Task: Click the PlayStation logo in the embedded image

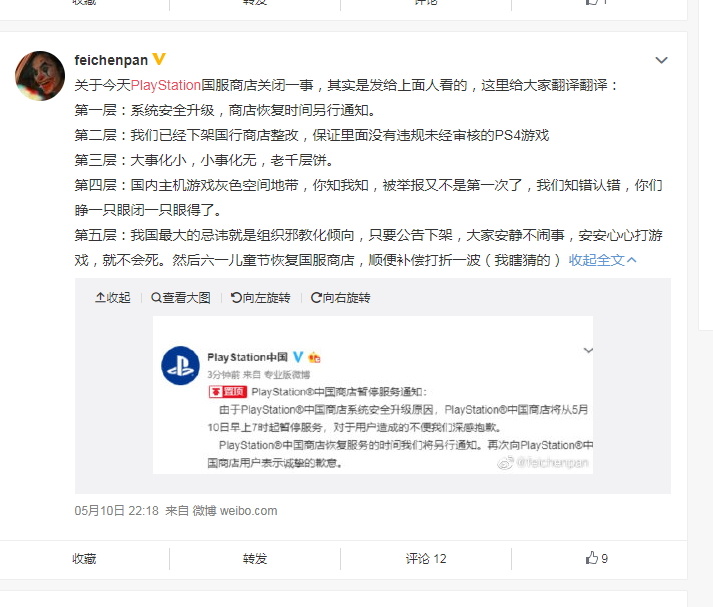Action: [x=181, y=366]
